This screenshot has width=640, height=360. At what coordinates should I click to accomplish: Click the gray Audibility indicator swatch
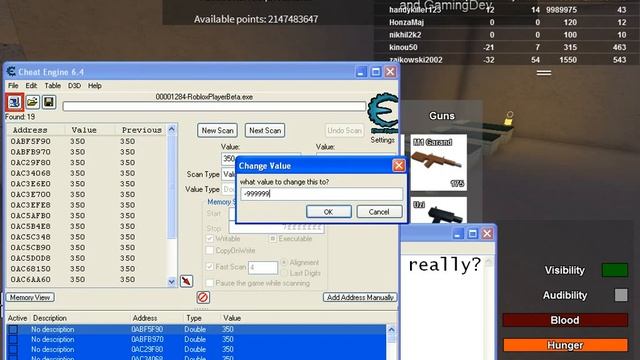tap(621, 295)
